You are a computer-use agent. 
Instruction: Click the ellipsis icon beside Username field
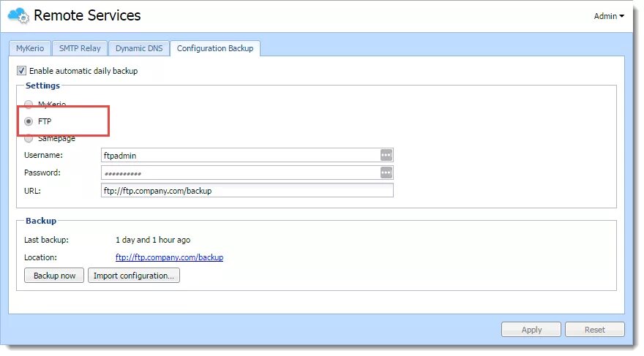coord(386,155)
